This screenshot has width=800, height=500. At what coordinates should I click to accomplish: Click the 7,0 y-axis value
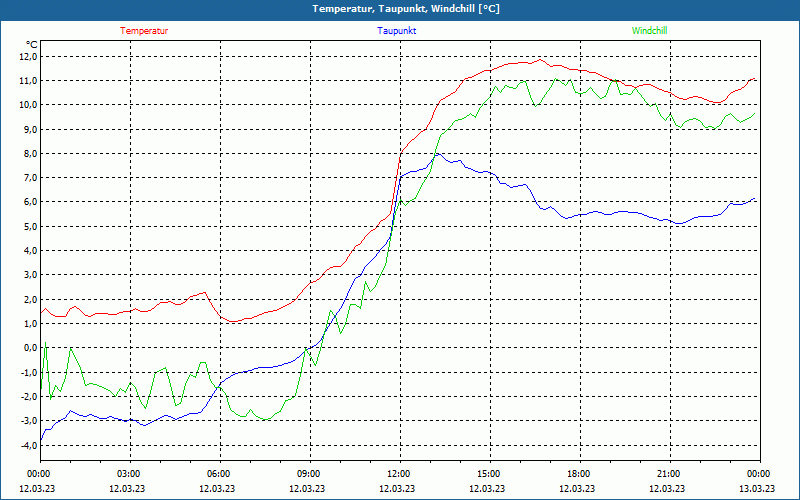pyautogui.click(x=31, y=178)
